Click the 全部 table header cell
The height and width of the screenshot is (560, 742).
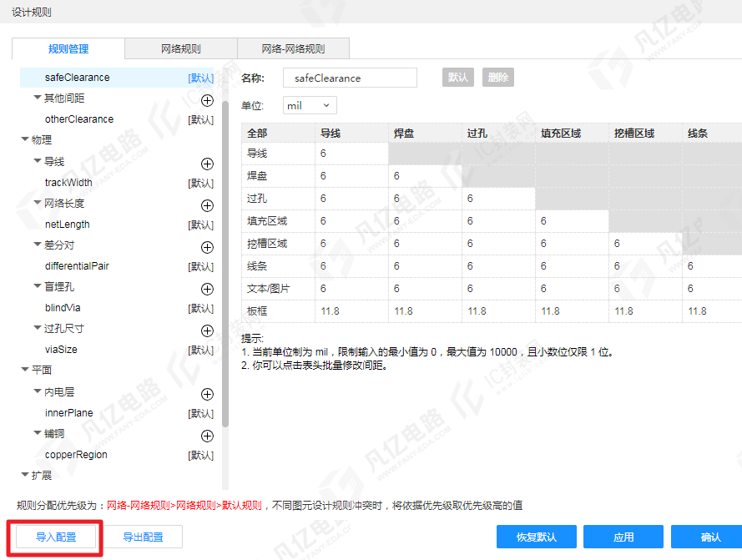[x=278, y=133]
